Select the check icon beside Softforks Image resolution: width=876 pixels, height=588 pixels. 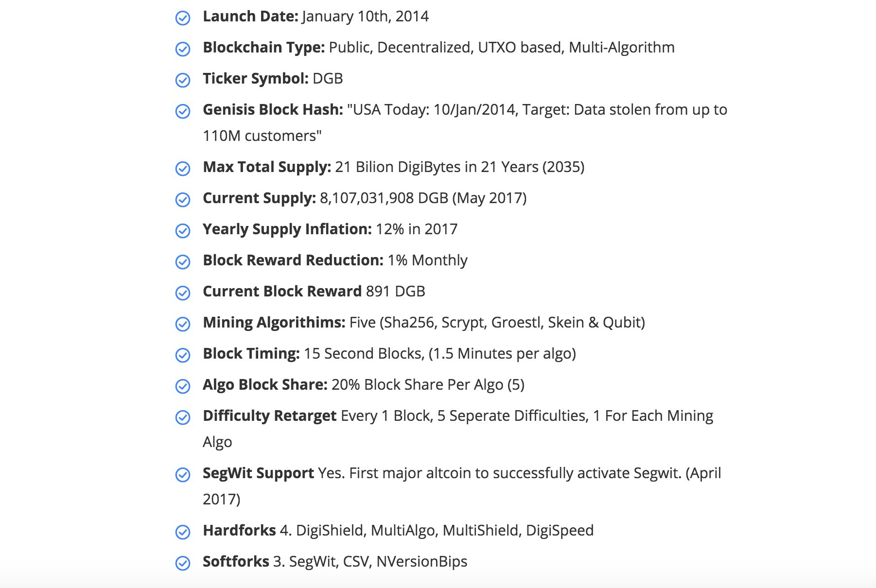(x=183, y=563)
